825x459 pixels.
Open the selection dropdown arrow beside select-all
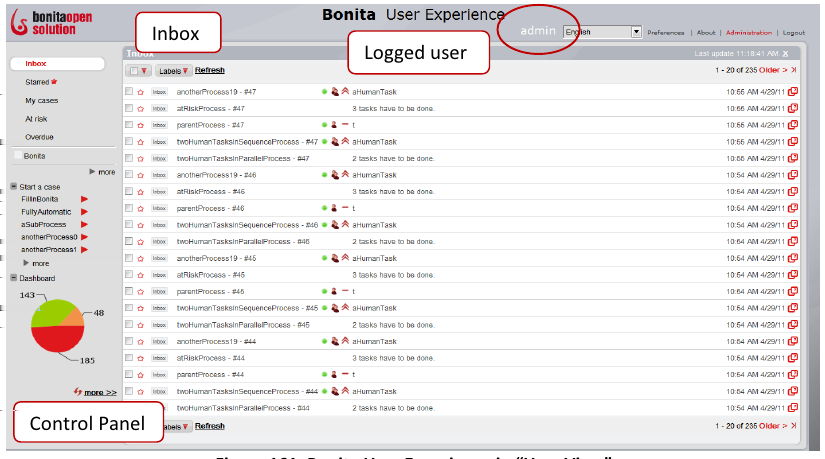(x=144, y=71)
